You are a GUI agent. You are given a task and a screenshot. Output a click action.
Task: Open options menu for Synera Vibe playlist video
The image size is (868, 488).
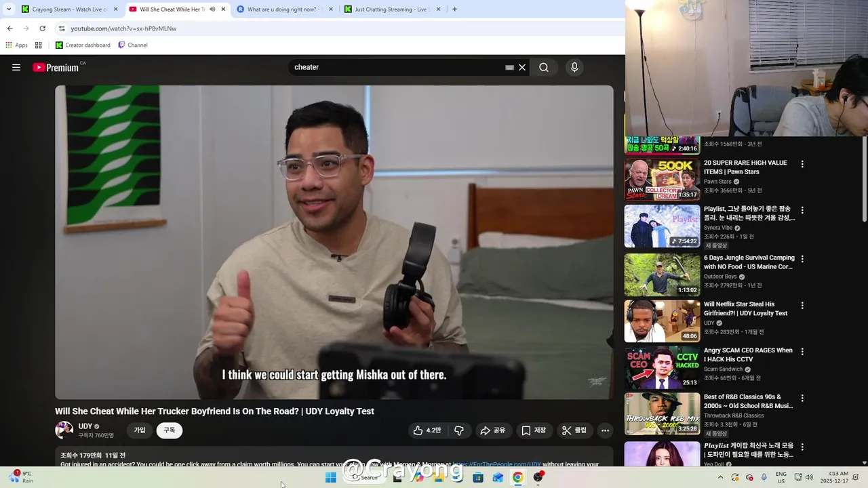click(x=802, y=210)
